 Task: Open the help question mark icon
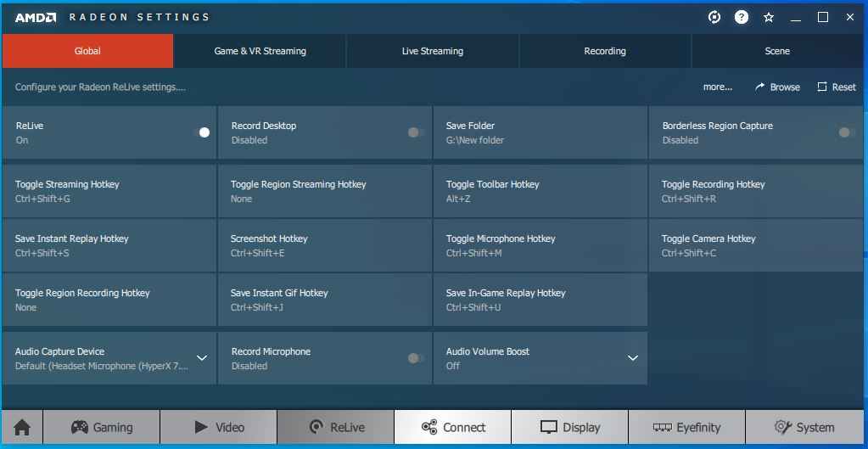(x=742, y=17)
